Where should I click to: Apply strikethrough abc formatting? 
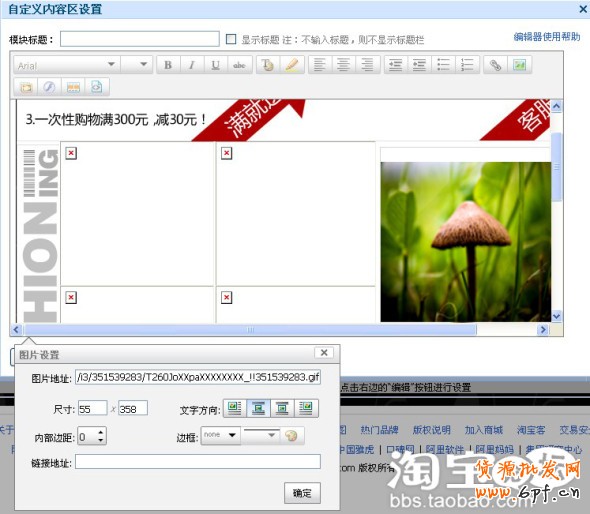tap(239, 65)
